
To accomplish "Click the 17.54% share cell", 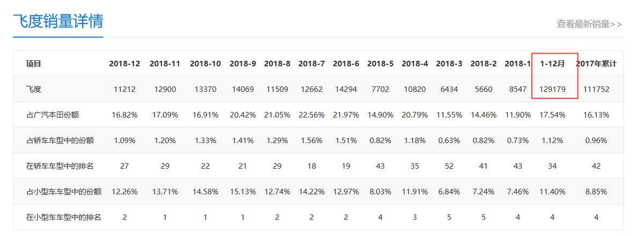I will coord(552,115).
